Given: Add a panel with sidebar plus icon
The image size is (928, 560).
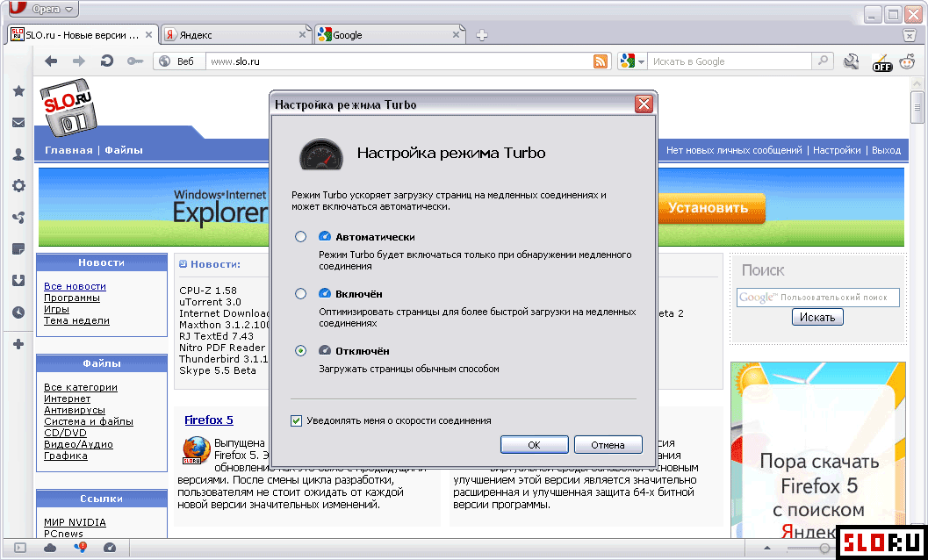Looking at the screenshot, I should coord(18,344).
